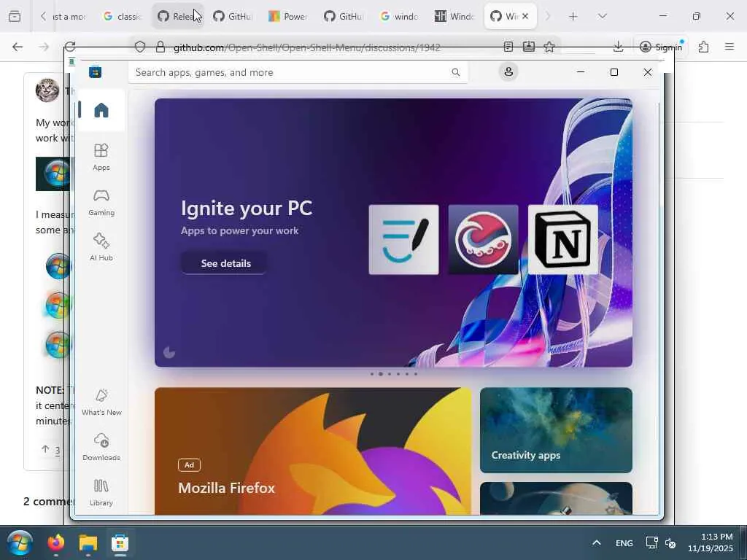Click the Microsoft Store logo icon
747x560 pixels.
(96, 72)
